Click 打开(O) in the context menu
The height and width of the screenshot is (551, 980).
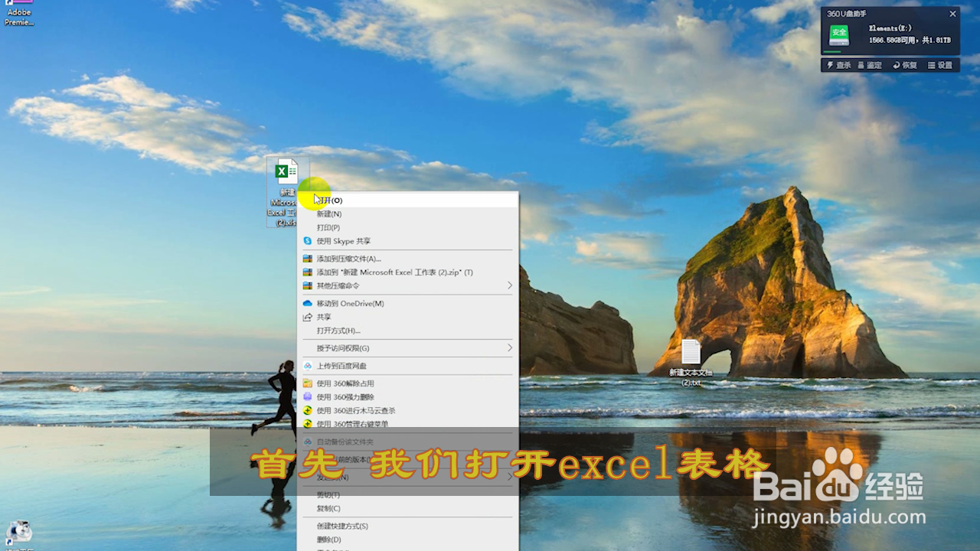pos(408,200)
